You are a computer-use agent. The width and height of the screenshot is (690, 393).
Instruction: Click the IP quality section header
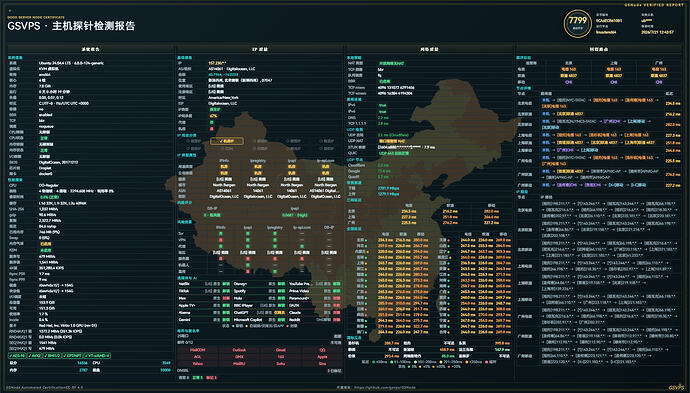(260, 49)
